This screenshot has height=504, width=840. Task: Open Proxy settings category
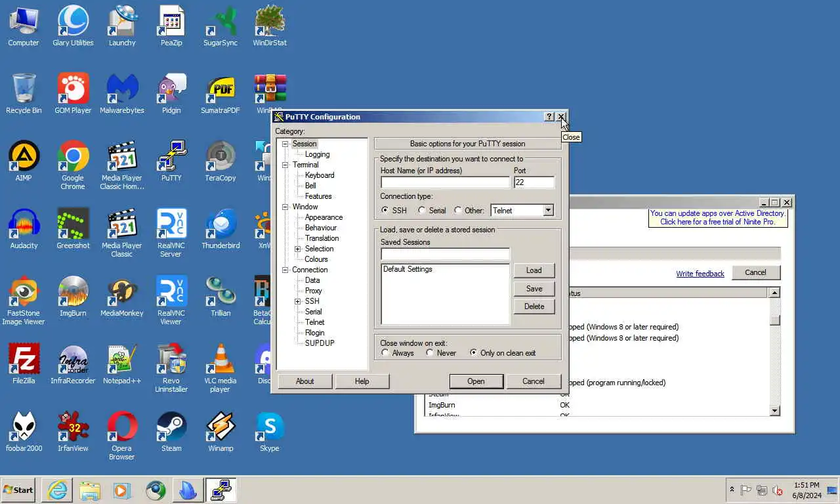click(313, 291)
